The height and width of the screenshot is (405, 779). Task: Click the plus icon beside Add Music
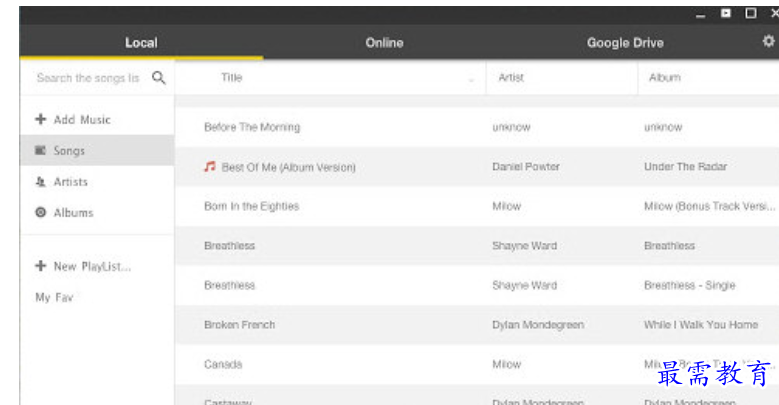click(41, 119)
